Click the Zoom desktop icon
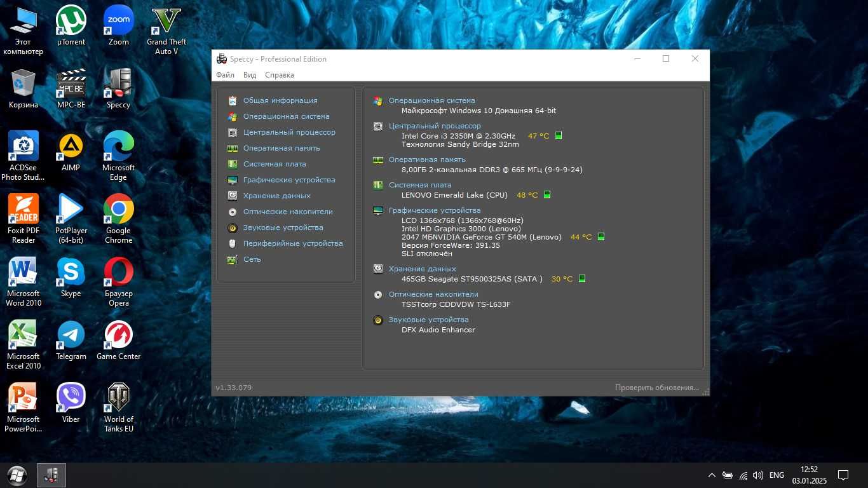 pos(119,25)
